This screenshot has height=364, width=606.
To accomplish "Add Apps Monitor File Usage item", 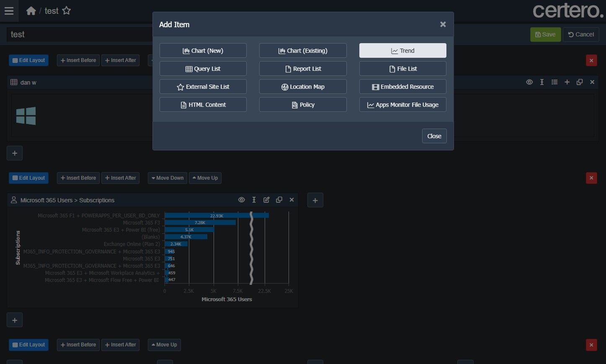I will pyautogui.click(x=403, y=105).
